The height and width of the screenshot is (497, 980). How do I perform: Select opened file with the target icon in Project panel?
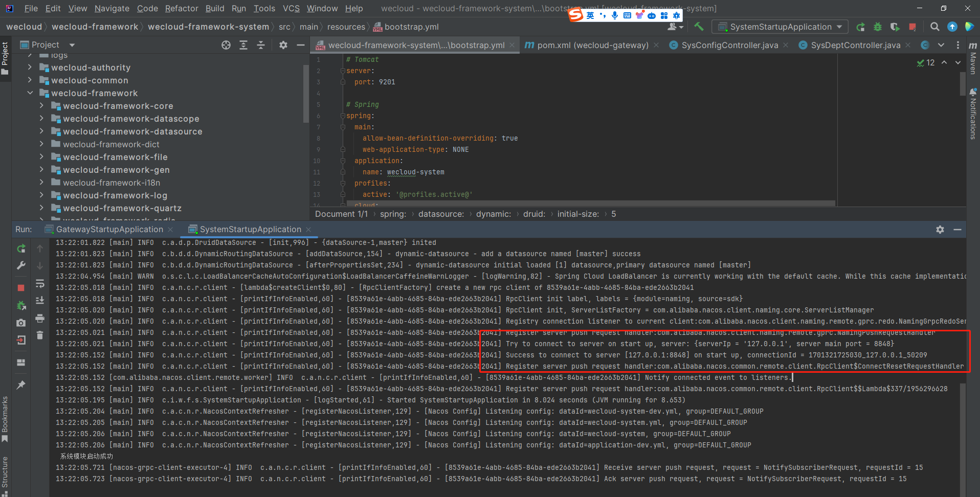[226, 45]
